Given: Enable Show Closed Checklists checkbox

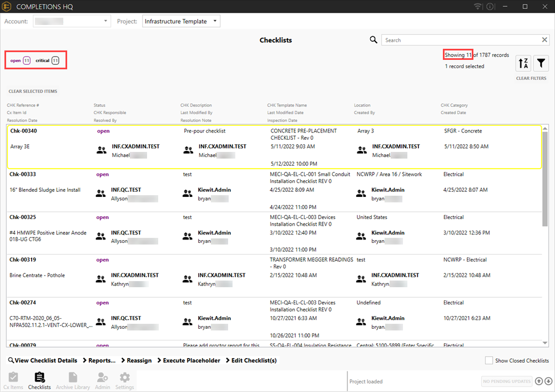Looking at the screenshot, I should (x=488, y=360).
